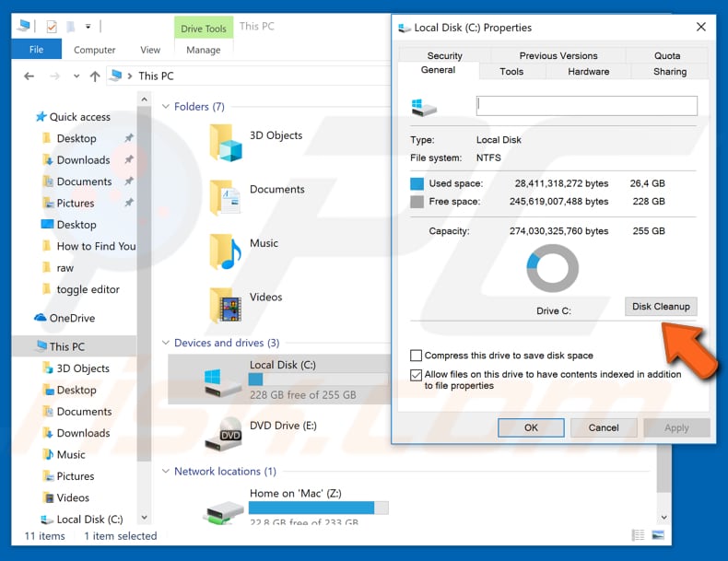Select the Drive Tools contextual tab
Image resolution: width=728 pixels, height=561 pixels.
pos(204,29)
